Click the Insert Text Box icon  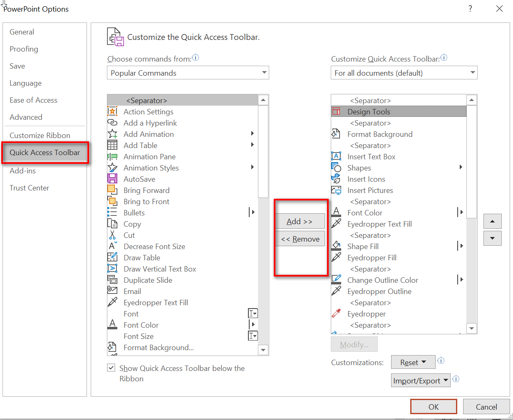tap(336, 156)
